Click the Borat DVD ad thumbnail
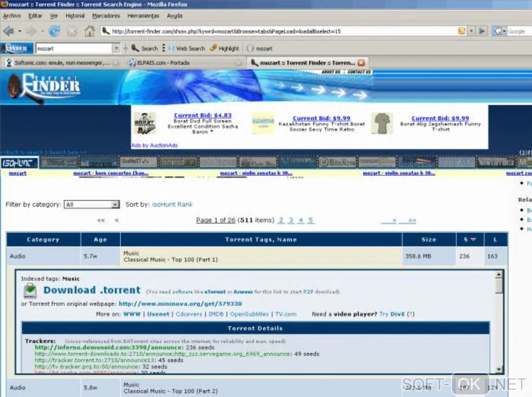The image size is (532, 397). [x=145, y=124]
